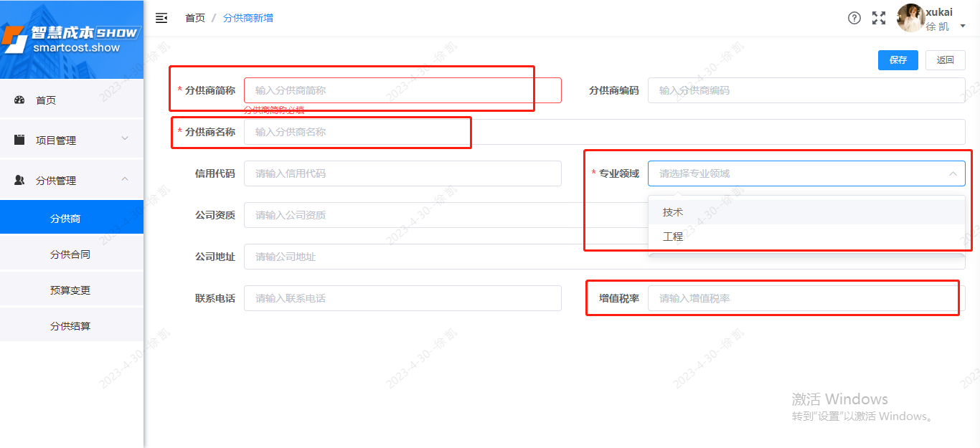
Task: Click the 保存 save button
Action: pyautogui.click(x=897, y=60)
